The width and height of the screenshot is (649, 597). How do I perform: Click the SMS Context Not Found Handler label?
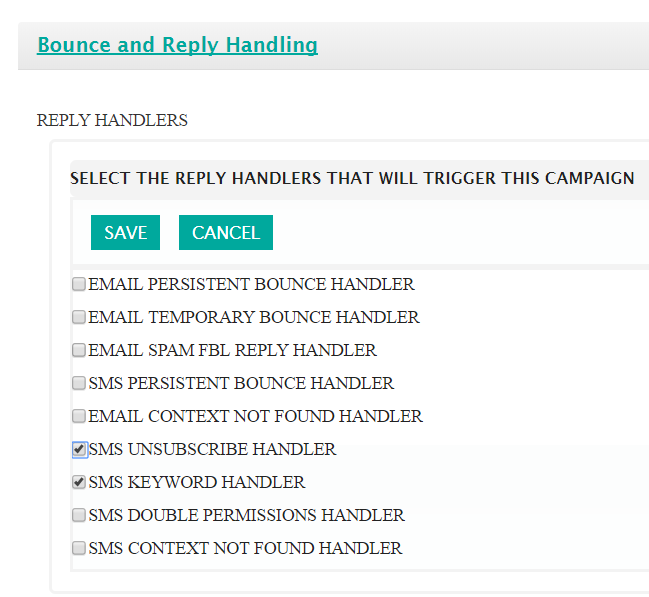(245, 549)
